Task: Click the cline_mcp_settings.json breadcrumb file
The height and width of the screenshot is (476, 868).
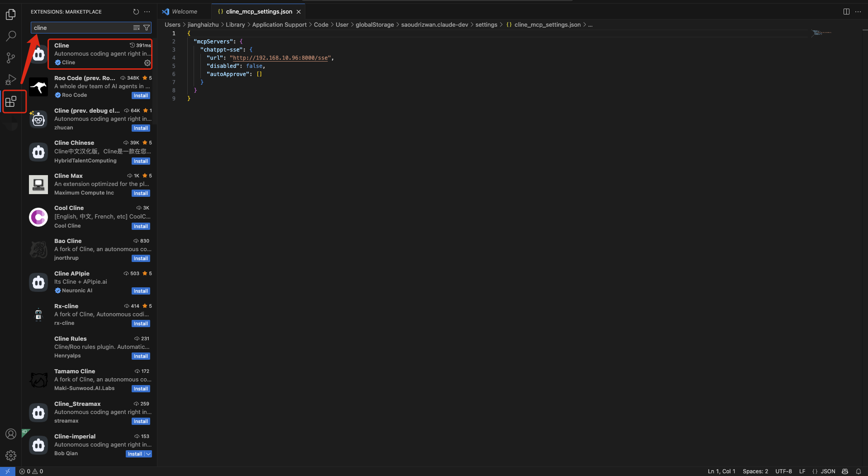Action: pos(547,24)
